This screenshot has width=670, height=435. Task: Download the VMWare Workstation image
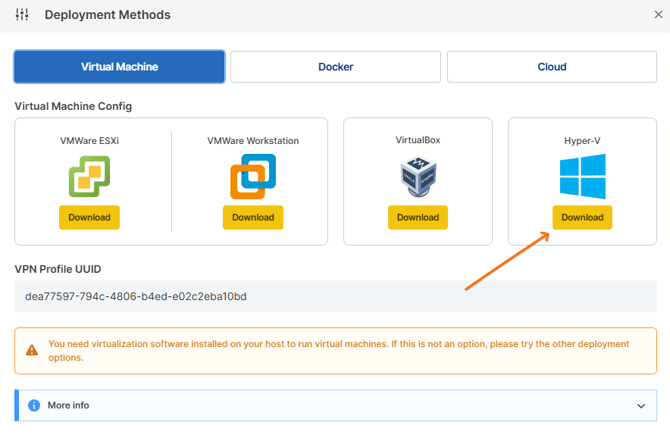[x=253, y=217]
